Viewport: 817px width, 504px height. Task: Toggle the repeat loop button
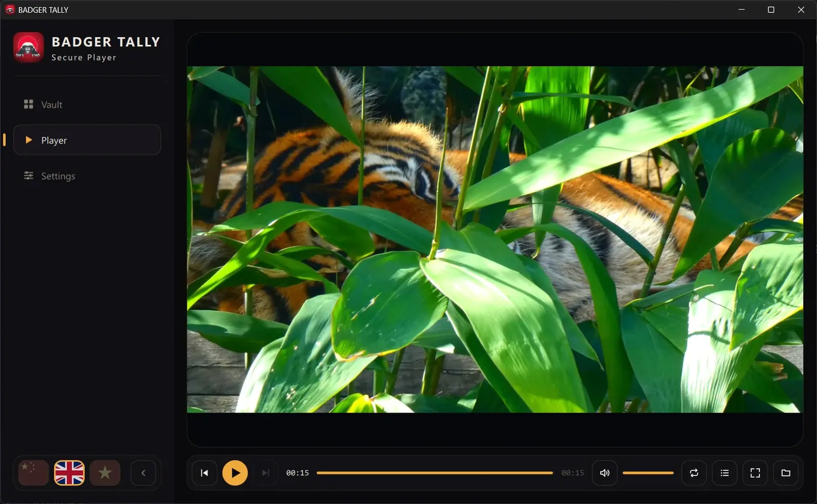pos(694,473)
